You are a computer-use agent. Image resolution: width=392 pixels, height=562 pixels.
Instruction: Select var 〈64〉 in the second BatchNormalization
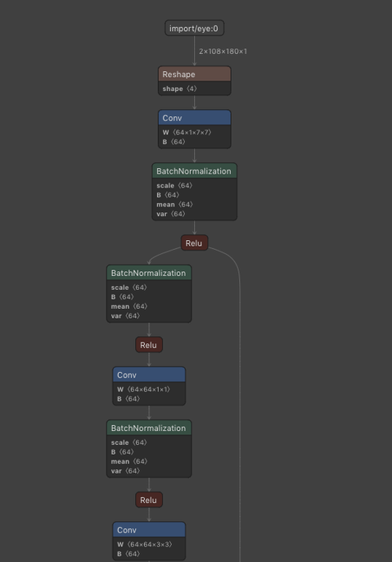(x=126, y=315)
